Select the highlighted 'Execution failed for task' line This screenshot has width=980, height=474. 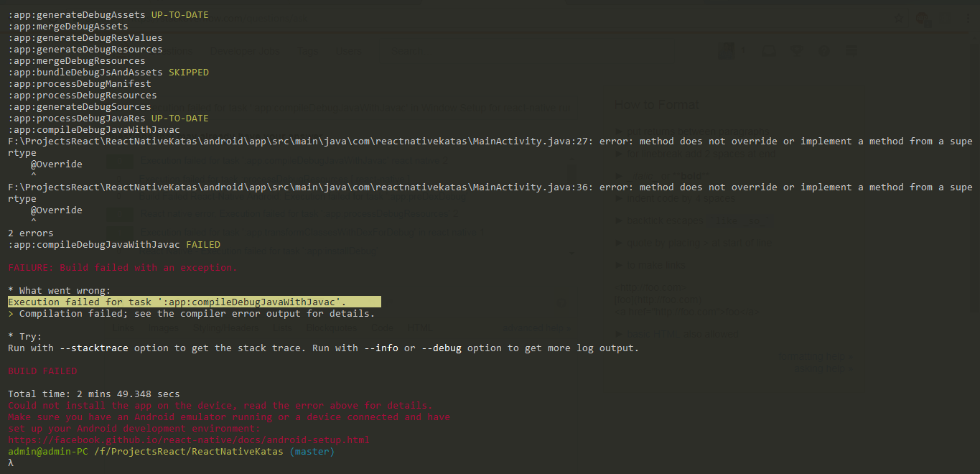coord(195,302)
